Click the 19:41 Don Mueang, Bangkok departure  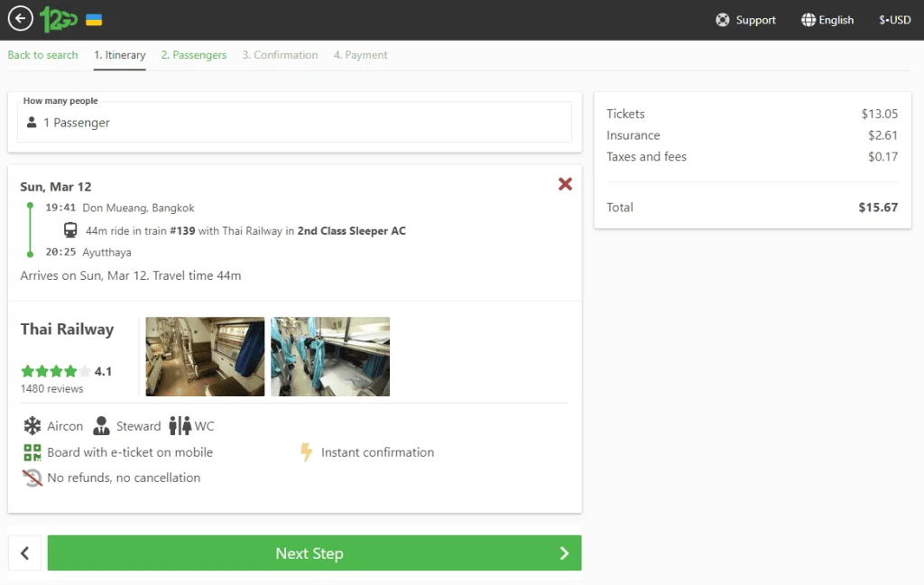[x=120, y=208]
